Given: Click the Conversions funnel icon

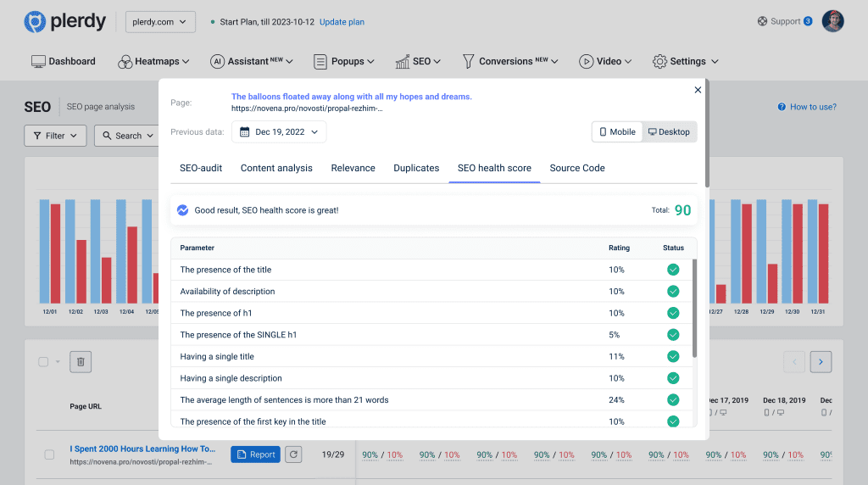Looking at the screenshot, I should (x=468, y=61).
